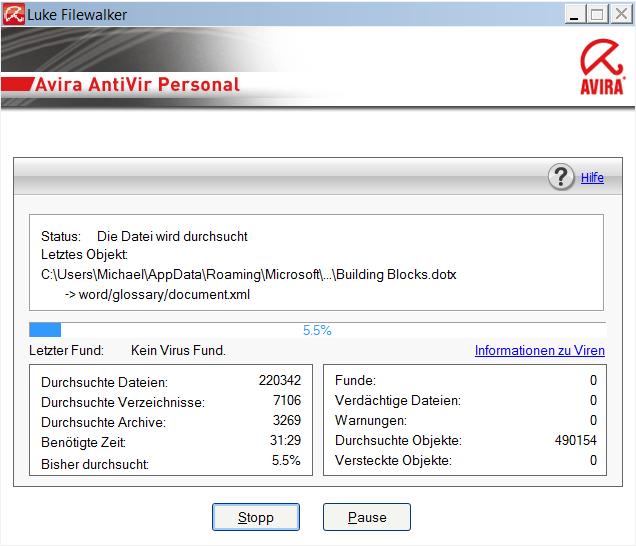The height and width of the screenshot is (546, 636).
Task: Click the 'Kein Virus Fund.' last result text
Action: [x=178, y=351]
